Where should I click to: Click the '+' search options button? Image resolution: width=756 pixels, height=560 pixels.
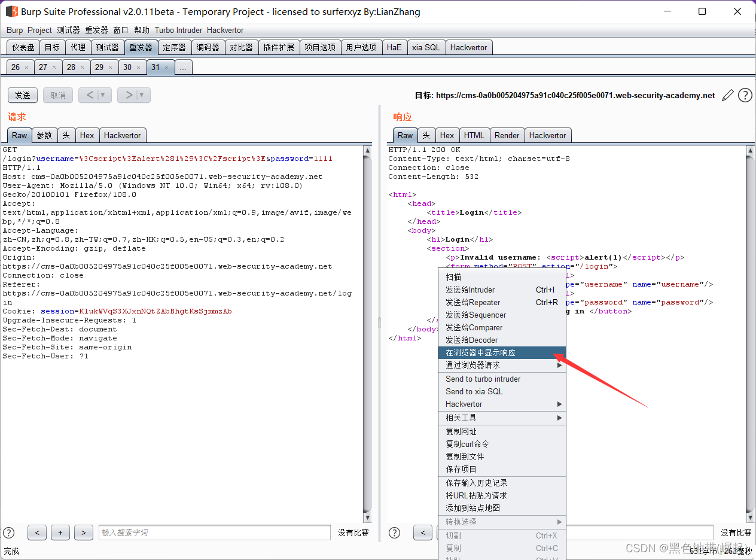click(x=60, y=532)
